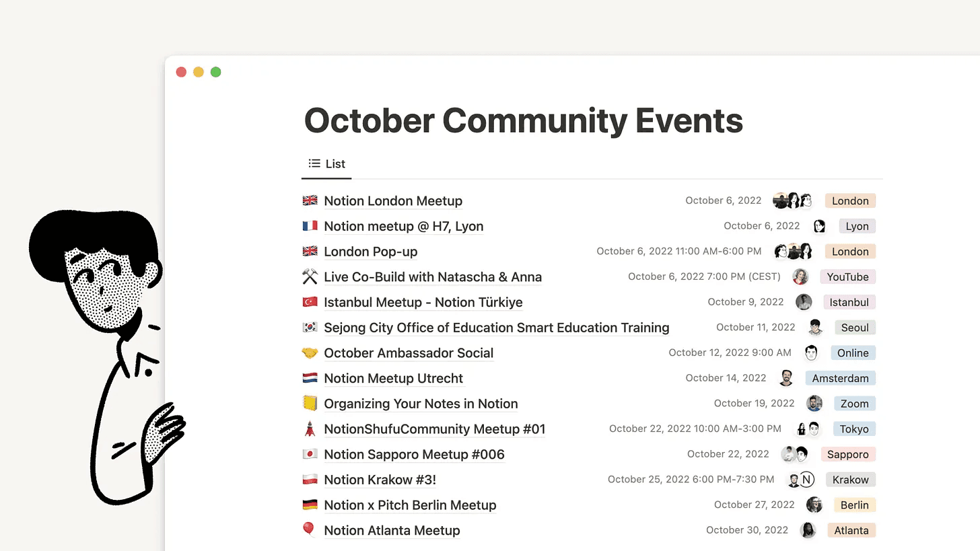
Task: Click the Tokyo location tag
Action: 854,429
